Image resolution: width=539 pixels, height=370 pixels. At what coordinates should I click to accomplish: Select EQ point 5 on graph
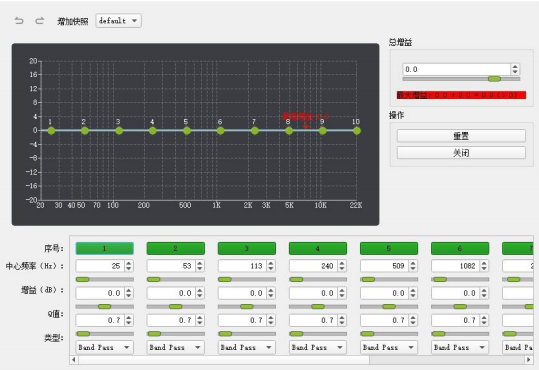point(187,131)
